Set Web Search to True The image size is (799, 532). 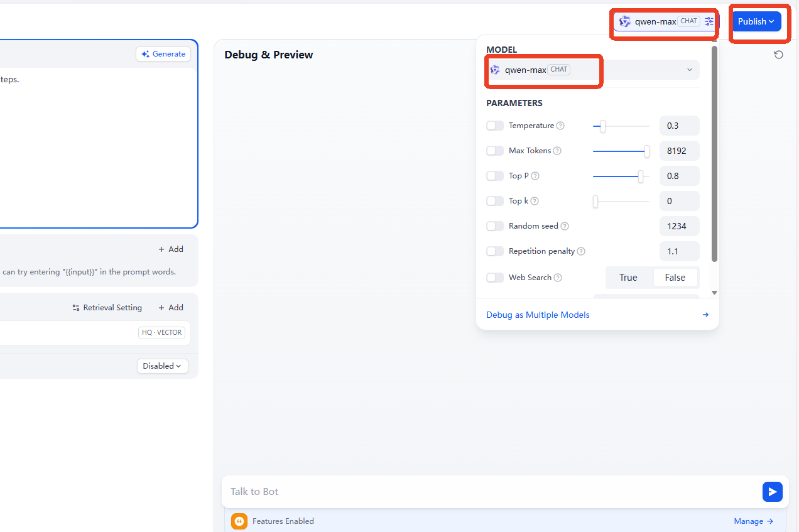(x=628, y=278)
